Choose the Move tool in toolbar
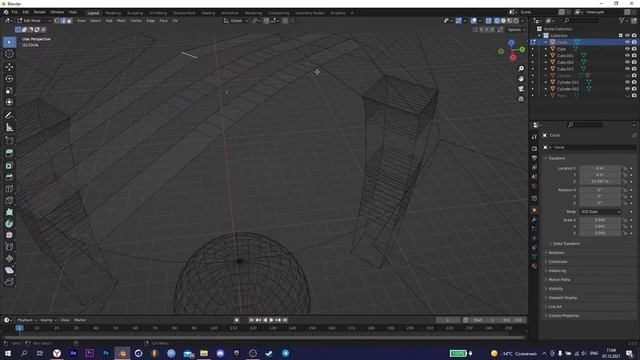Image resolution: width=640 pixels, height=360 pixels. coord(9,67)
